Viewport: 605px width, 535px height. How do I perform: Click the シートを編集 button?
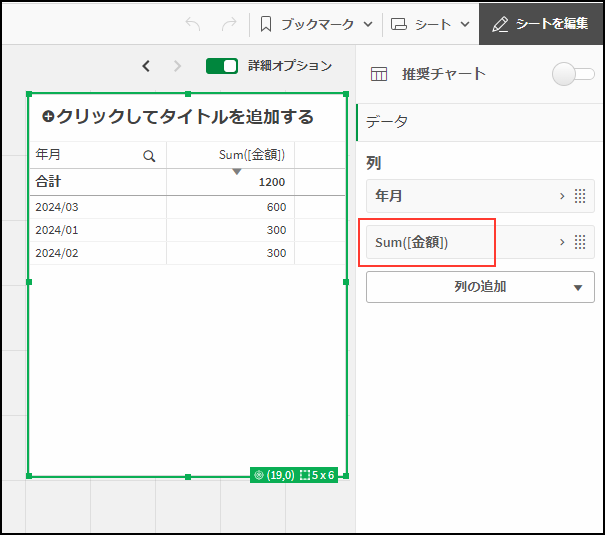tap(541, 23)
